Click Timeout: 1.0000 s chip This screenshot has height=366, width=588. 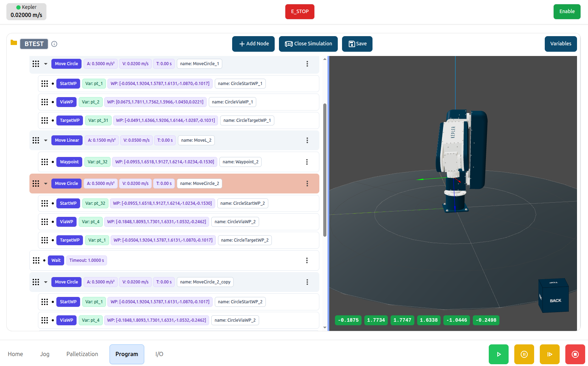point(86,260)
